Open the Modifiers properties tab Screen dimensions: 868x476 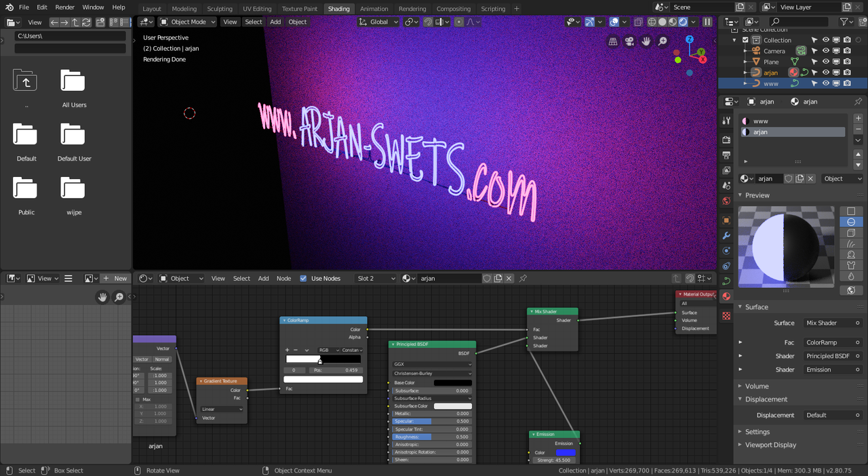tap(726, 235)
